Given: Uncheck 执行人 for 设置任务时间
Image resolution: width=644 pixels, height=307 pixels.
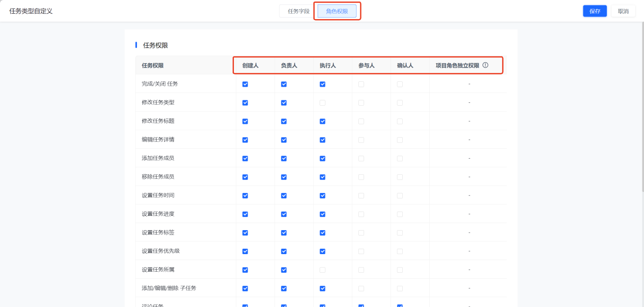Looking at the screenshot, I should [x=322, y=196].
